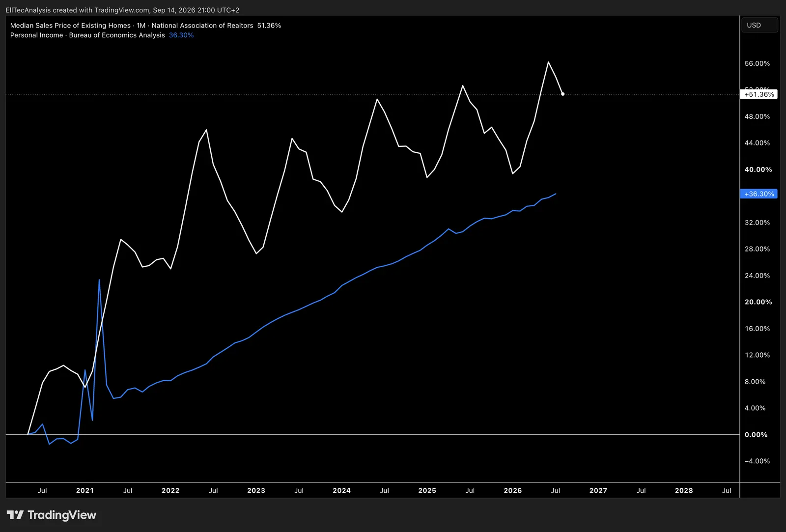Open the USD currency selector
Viewport: 786px width, 532px height.
tap(760, 25)
